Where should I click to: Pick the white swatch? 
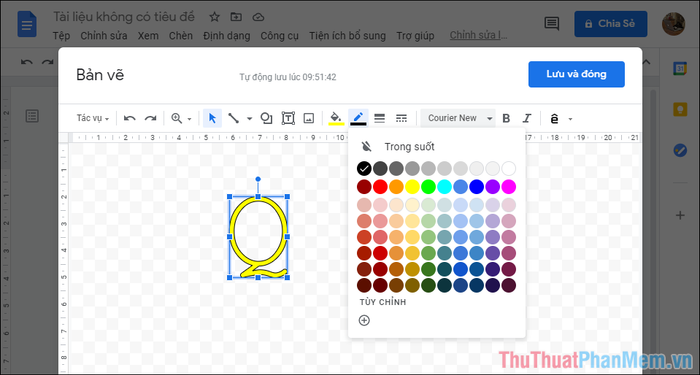pos(508,169)
